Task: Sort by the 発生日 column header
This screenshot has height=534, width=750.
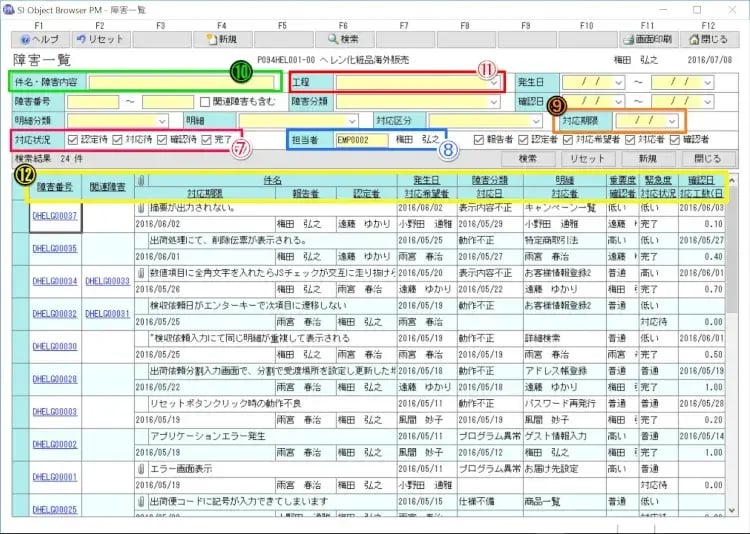Action: [427, 180]
